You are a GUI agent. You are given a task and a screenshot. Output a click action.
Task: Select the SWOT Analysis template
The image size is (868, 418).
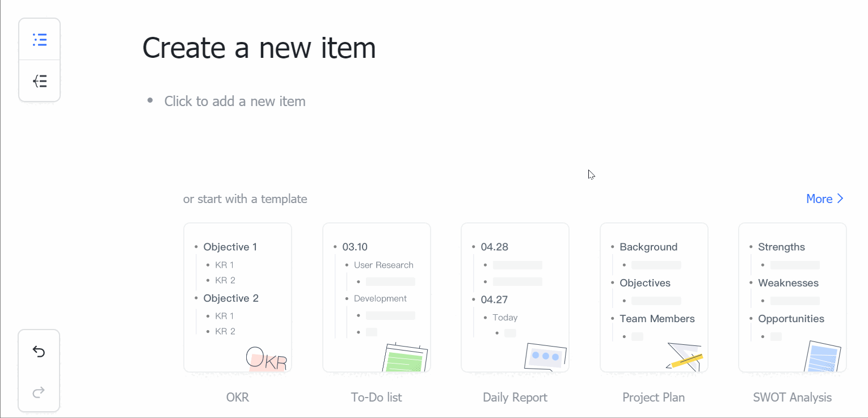[792, 298]
